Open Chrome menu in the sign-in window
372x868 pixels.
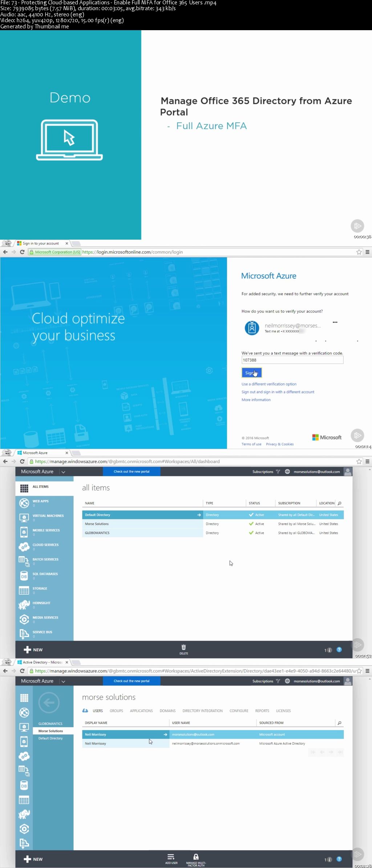(x=367, y=252)
